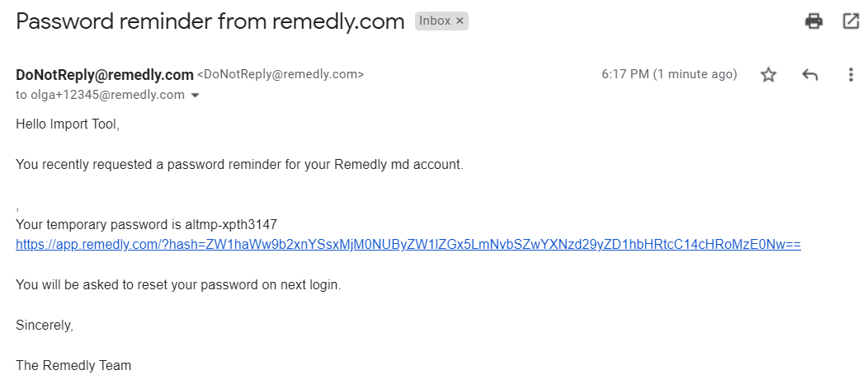Reply using the arrow icon

pyautogui.click(x=810, y=75)
